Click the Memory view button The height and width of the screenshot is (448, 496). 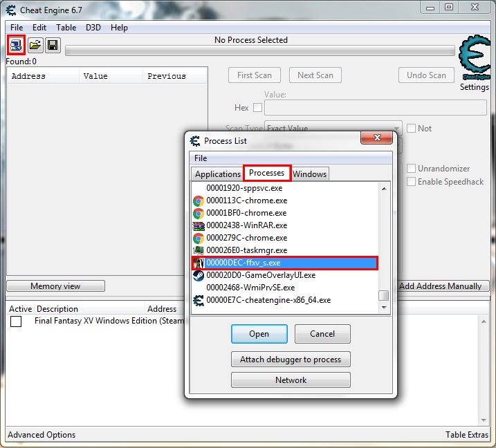click(x=55, y=286)
